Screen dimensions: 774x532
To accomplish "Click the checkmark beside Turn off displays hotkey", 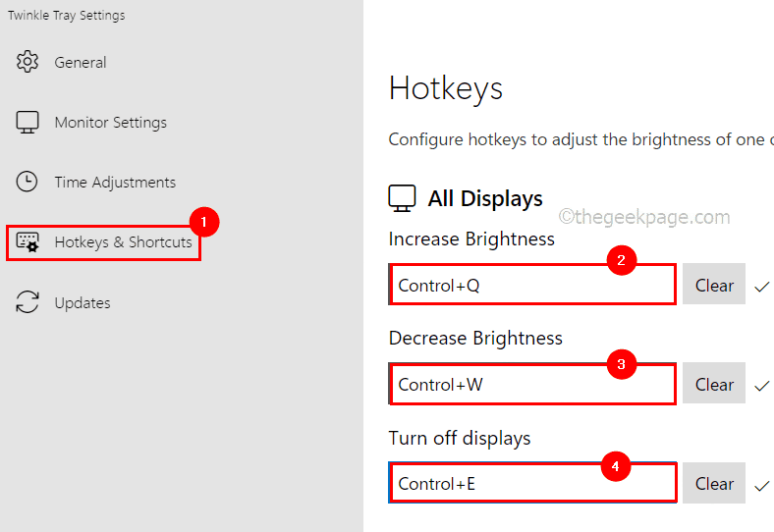I will point(761,485).
